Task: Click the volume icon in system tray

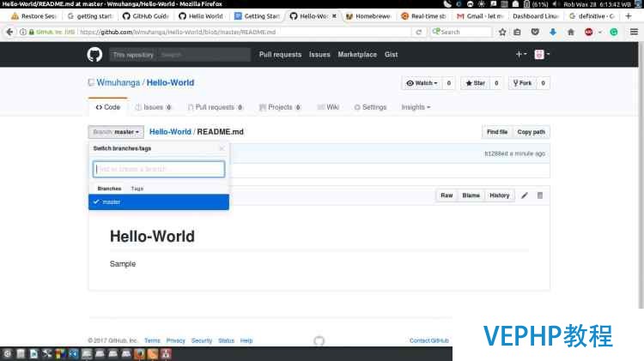Action: pyautogui.click(x=555, y=4)
